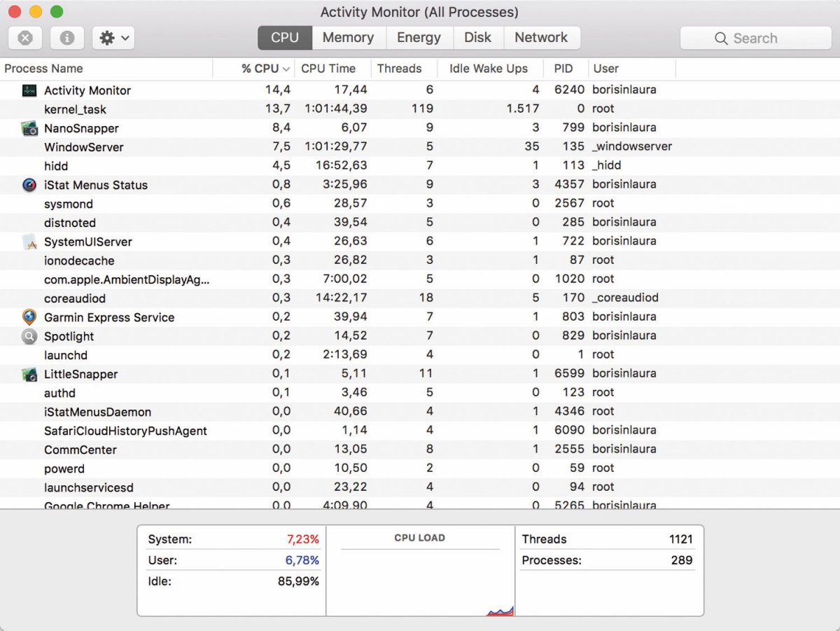
Task: Select the kernel_task process row
Action: [420, 109]
